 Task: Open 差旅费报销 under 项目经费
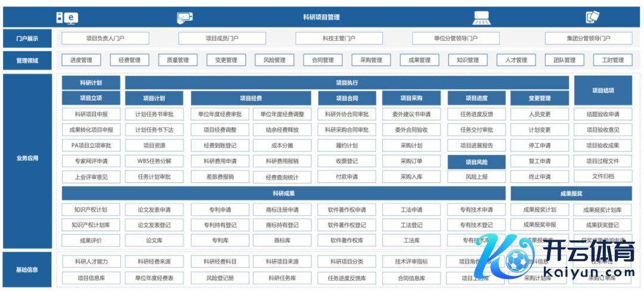pyautogui.click(x=221, y=177)
